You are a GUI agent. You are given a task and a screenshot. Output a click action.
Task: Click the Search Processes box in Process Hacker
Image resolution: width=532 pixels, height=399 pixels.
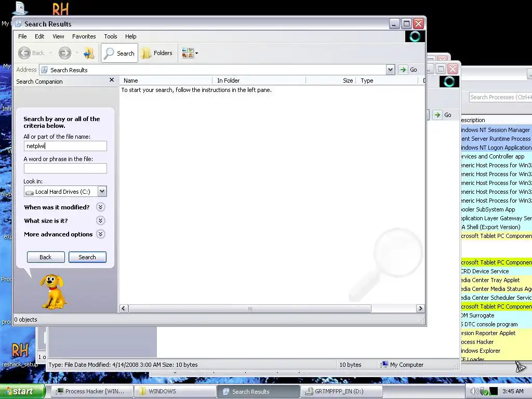point(500,97)
